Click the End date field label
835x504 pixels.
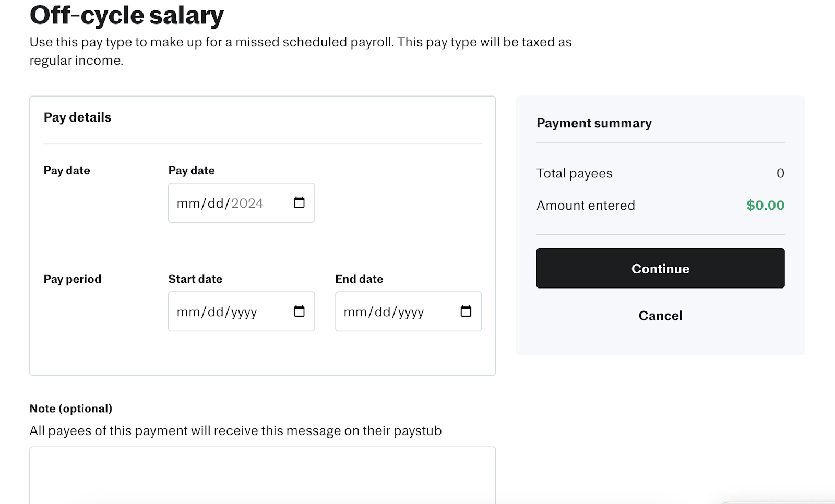pyautogui.click(x=359, y=279)
